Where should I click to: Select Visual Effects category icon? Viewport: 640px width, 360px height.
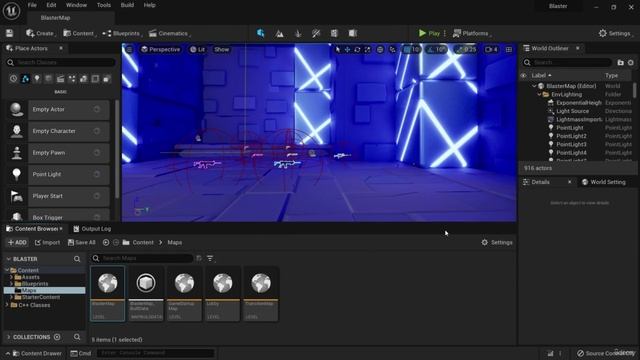click(x=72, y=79)
